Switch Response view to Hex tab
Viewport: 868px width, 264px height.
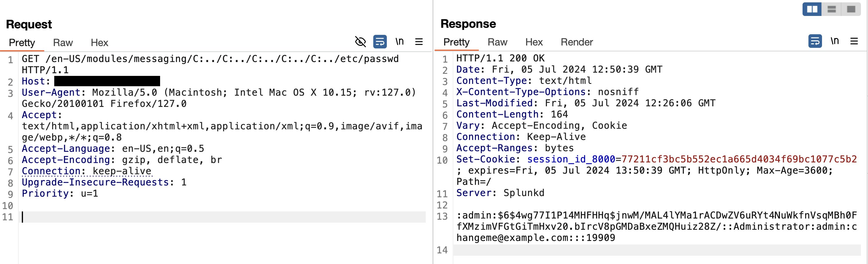(534, 42)
